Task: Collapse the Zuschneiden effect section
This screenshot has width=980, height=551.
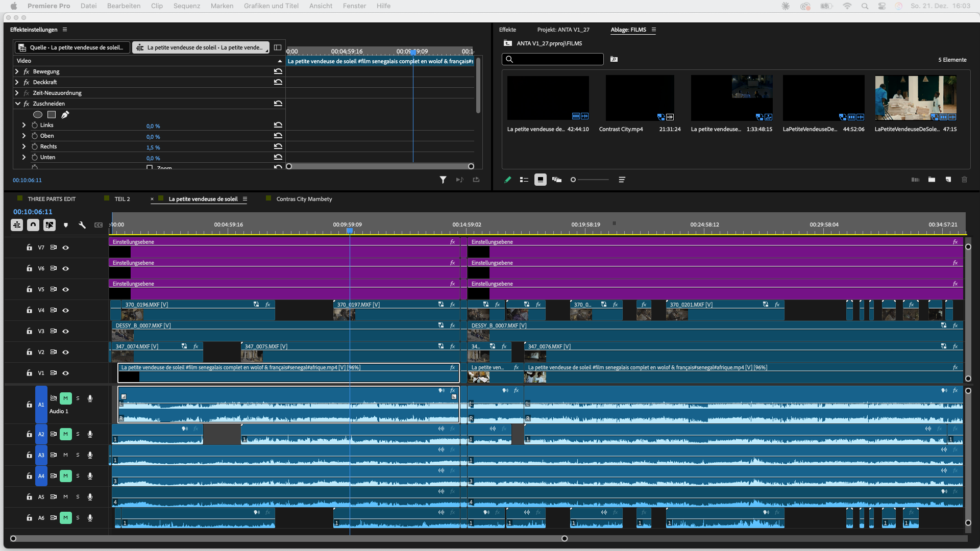Action: point(18,104)
